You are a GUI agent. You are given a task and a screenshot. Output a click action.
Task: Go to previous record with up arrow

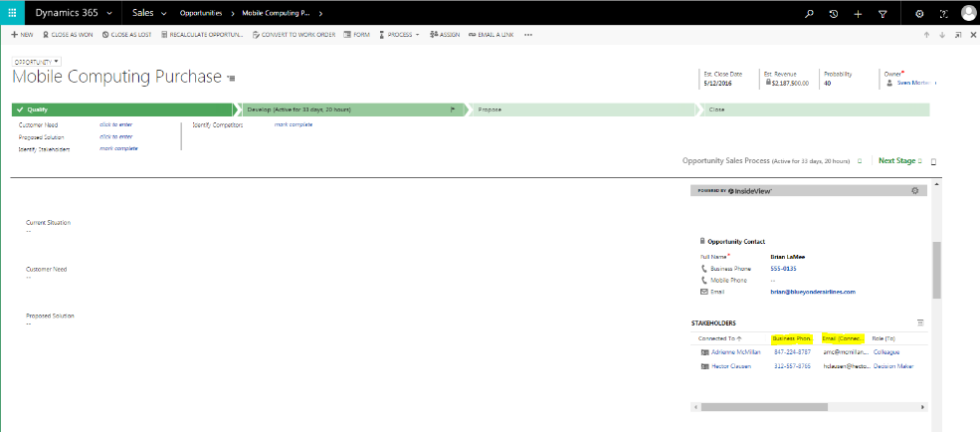[x=927, y=35]
